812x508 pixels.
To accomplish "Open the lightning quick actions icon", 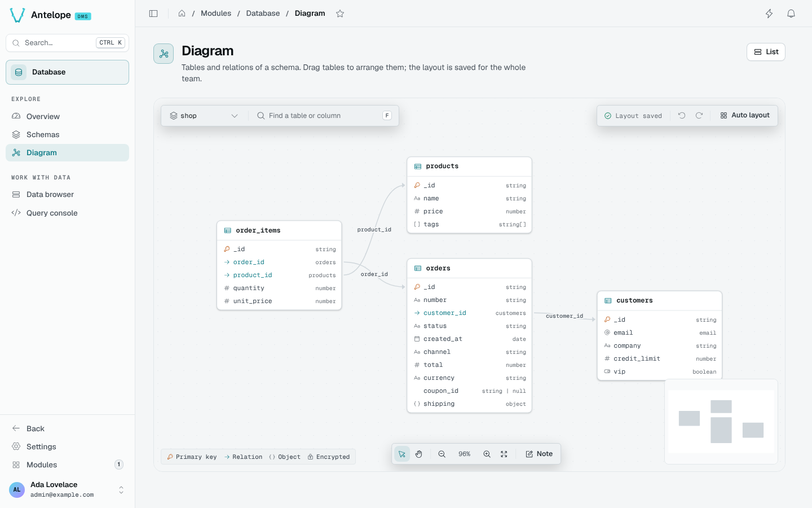I will 769,14.
